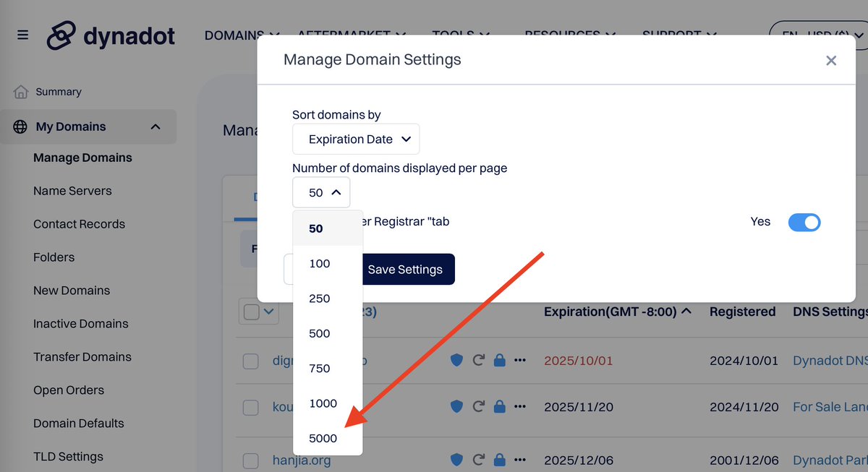Open Folders in the sidebar
The width and height of the screenshot is (868, 472).
tap(54, 257)
